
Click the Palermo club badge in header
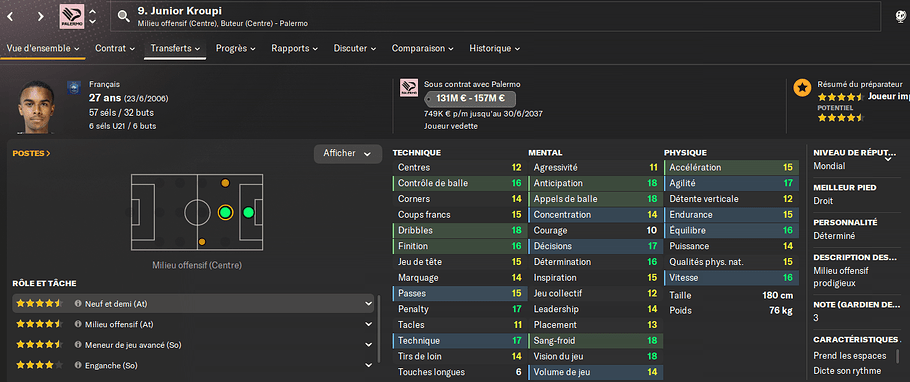[x=72, y=16]
